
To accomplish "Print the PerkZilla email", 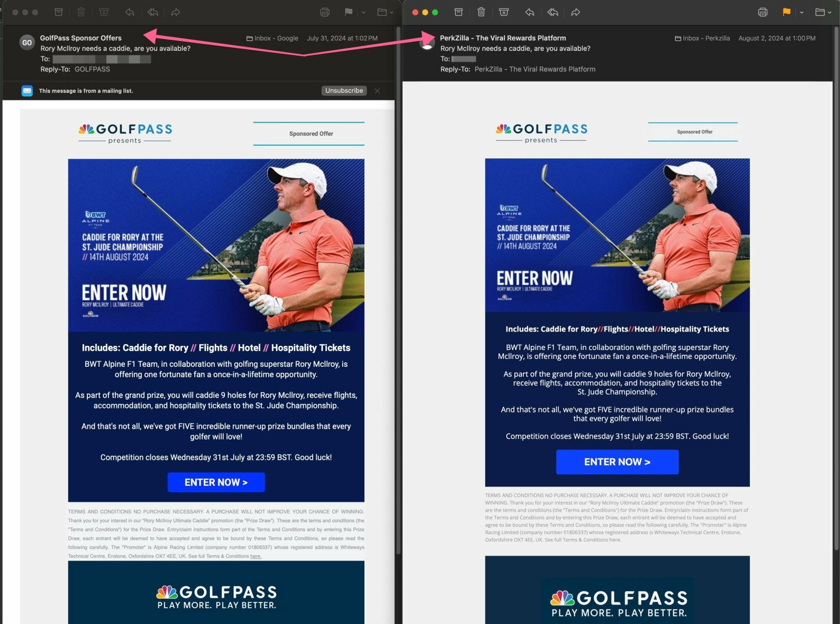I will (763, 12).
